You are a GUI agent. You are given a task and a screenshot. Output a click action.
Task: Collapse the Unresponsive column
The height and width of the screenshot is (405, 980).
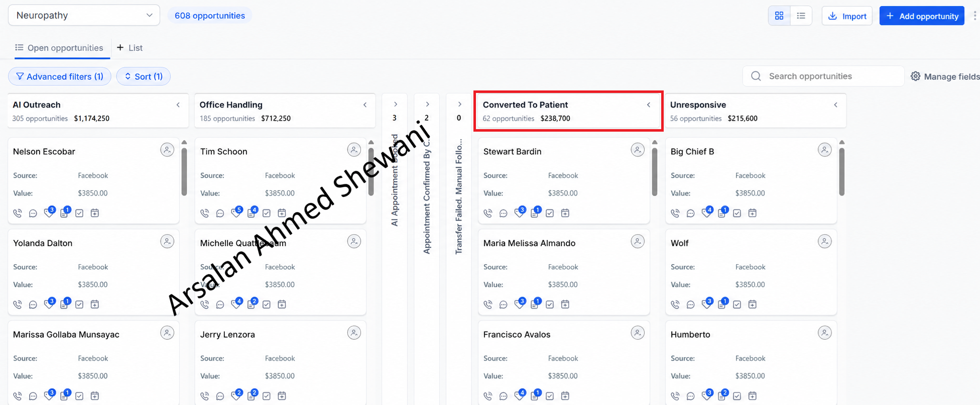pyautogui.click(x=836, y=105)
